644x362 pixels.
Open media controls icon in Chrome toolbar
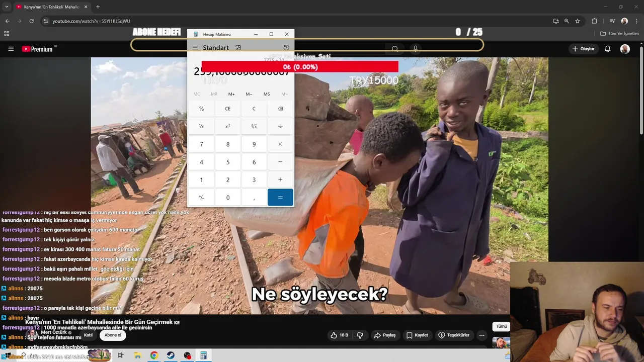pyautogui.click(x=612, y=21)
